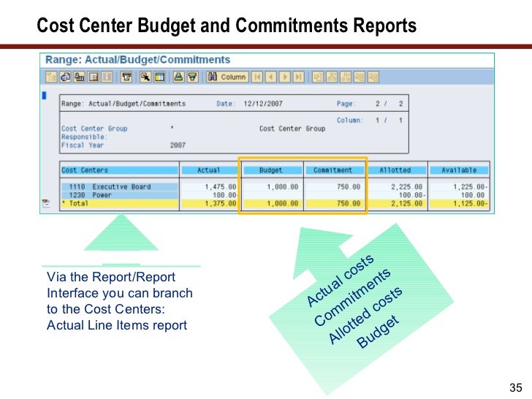Select the 'Available' column header

pos(459,170)
